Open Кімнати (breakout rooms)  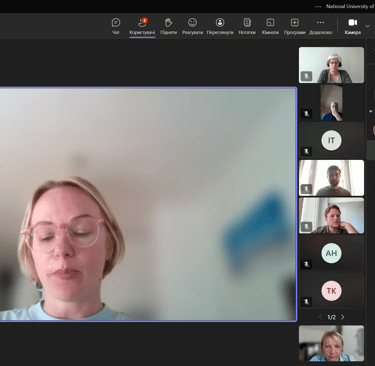click(x=270, y=26)
